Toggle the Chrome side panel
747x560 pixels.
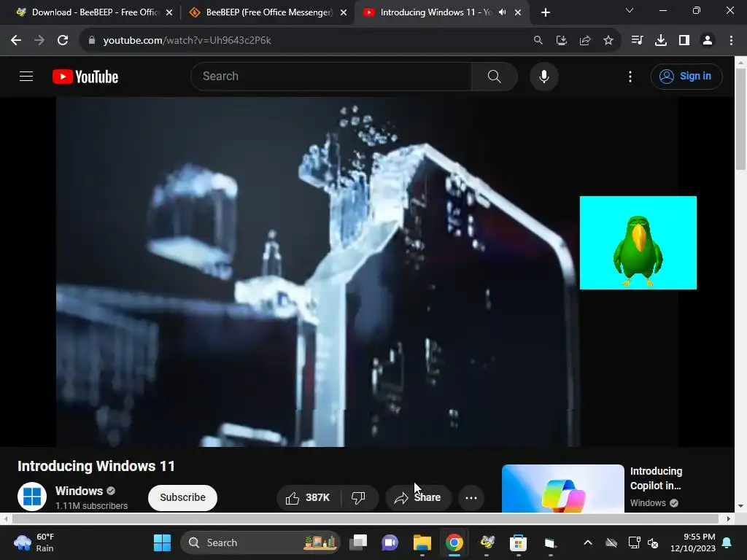[x=684, y=41]
